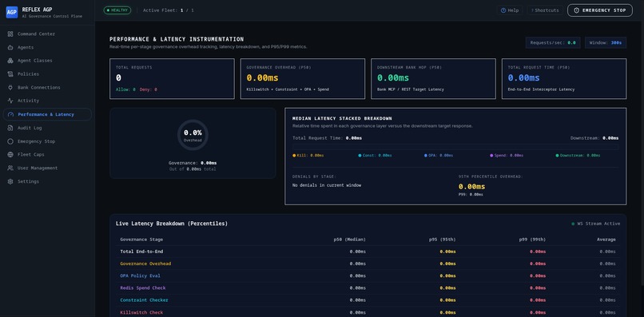
Task: Select Activity in the sidebar
Action: 47,101
